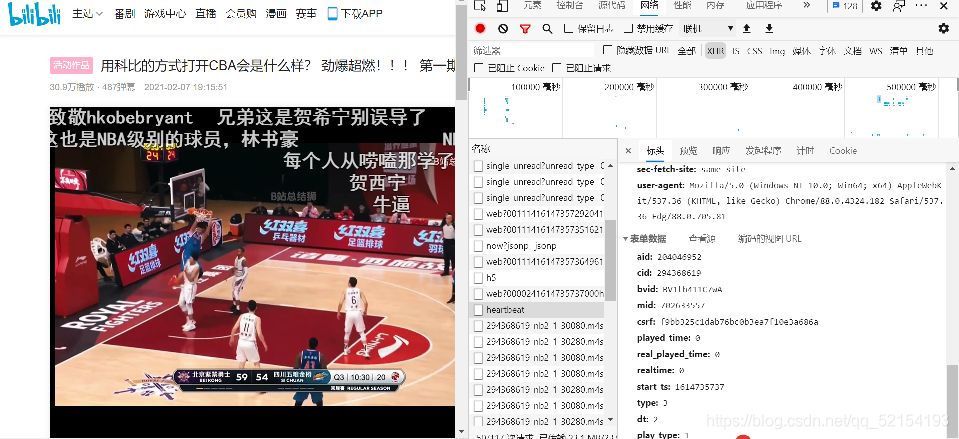Open the 标头 request detail tab
This screenshot has height=439, width=959.
[655, 150]
